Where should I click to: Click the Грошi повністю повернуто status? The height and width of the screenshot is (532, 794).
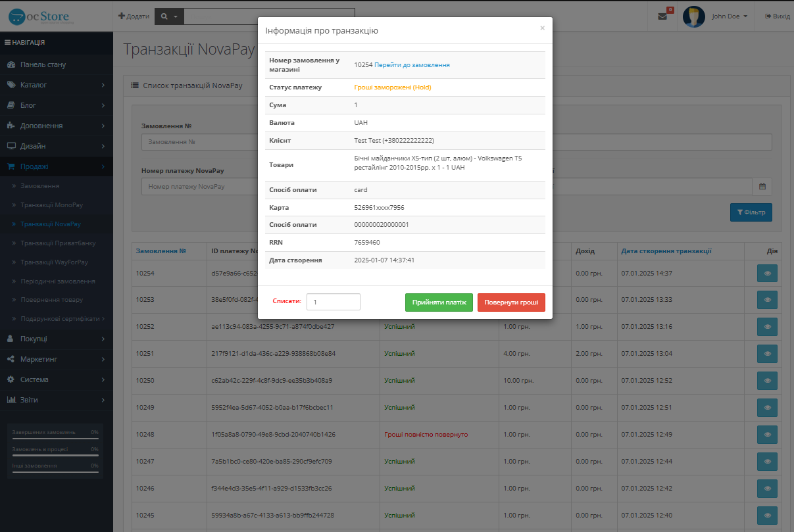coord(426,435)
